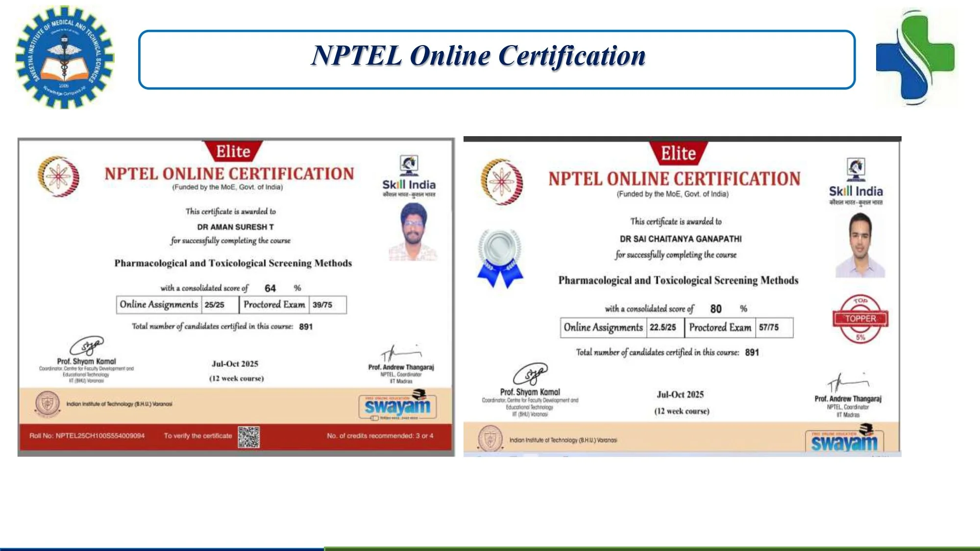Click the Roll No NPTEL25CH100S554009094 text

[x=87, y=435]
